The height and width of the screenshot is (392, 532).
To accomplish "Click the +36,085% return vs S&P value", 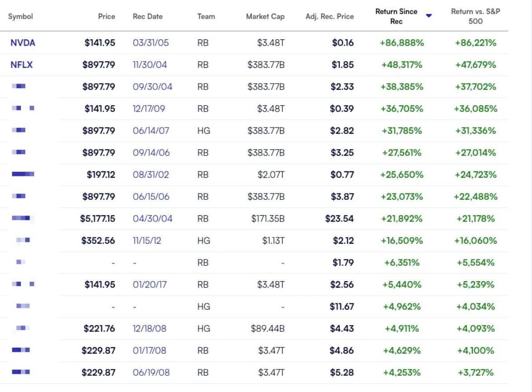I will (x=476, y=109).
